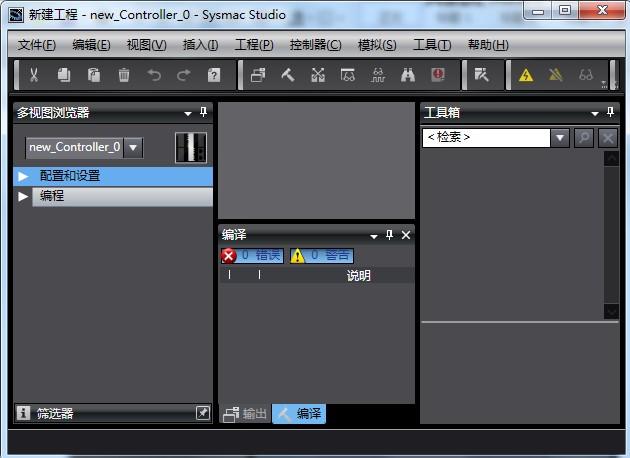
Task: Pin the 编译 panel
Action: pos(389,235)
